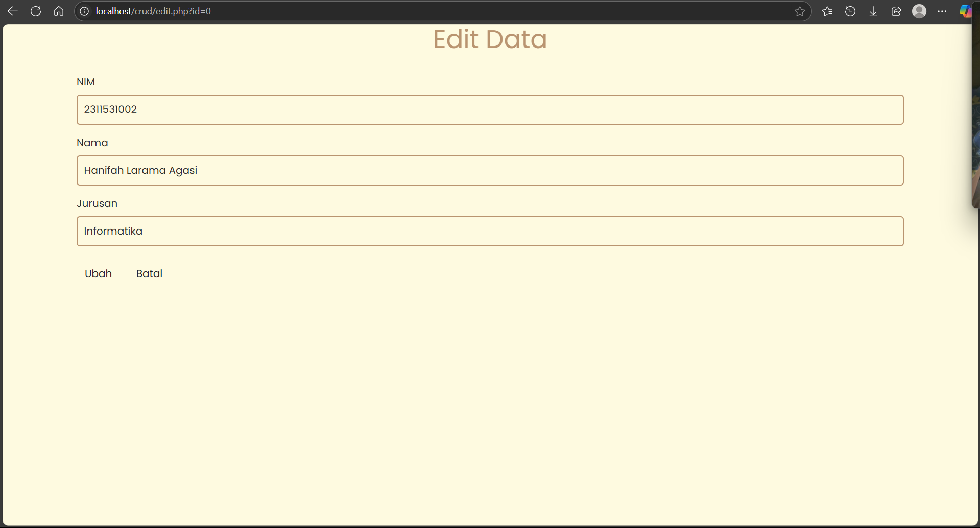
Task: Refresh the current page
Action: pos(36,11)
